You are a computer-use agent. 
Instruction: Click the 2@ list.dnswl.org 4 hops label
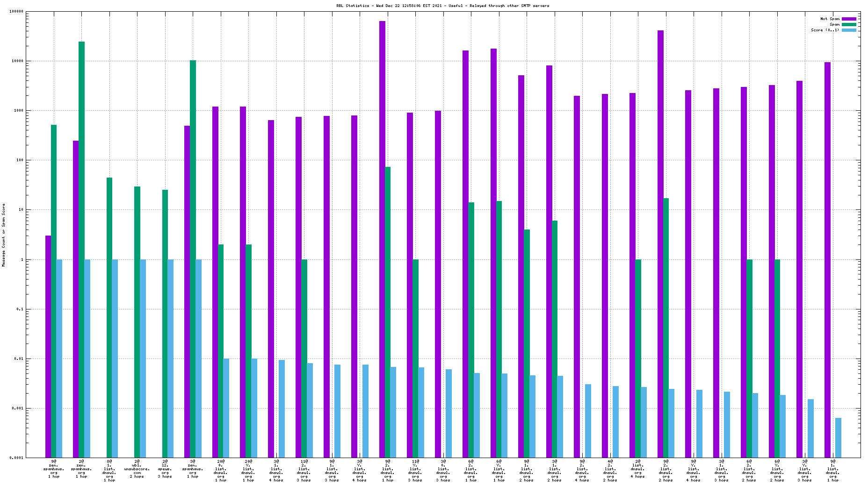638,469
